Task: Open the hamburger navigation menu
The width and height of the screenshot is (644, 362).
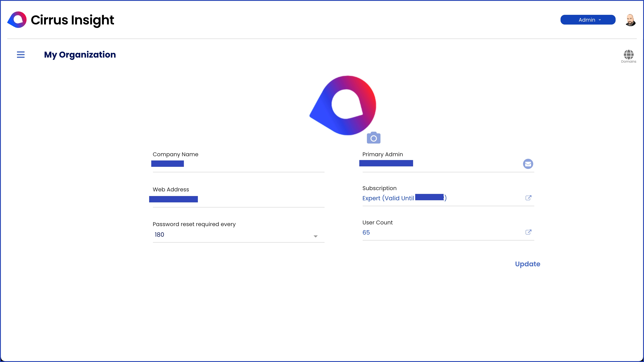Action: 21,54
